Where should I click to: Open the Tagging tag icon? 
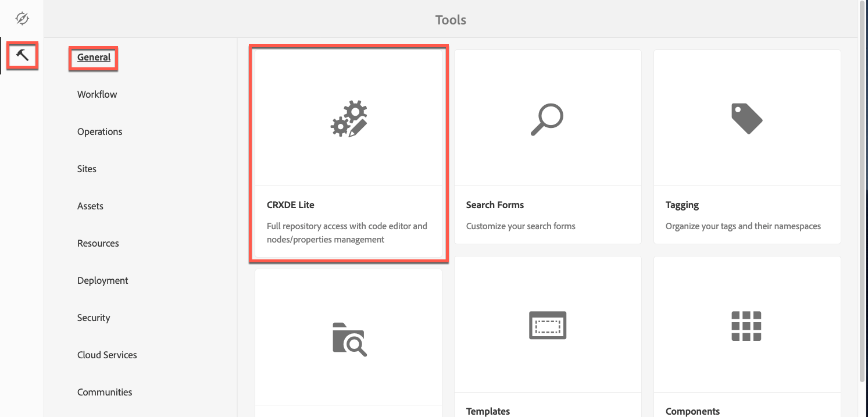pyautogui.click(x=746, y=119)
